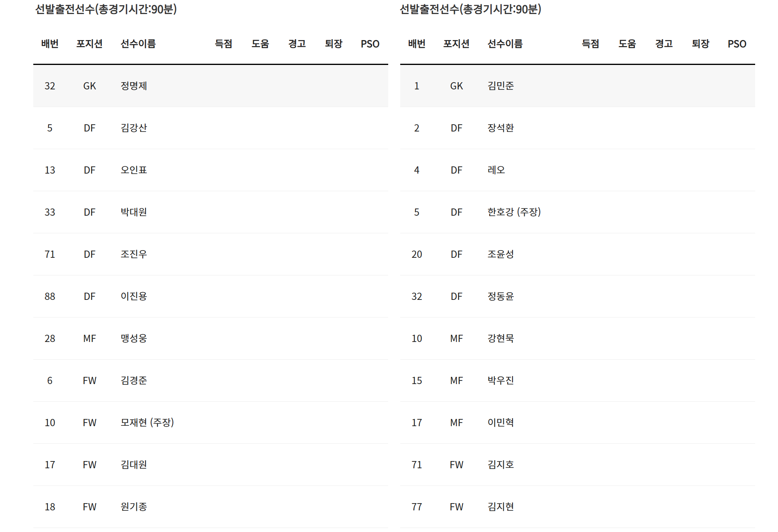Click player name 정명제 in left table
Screen dimensions: 778x532
(x=134, y=86)
